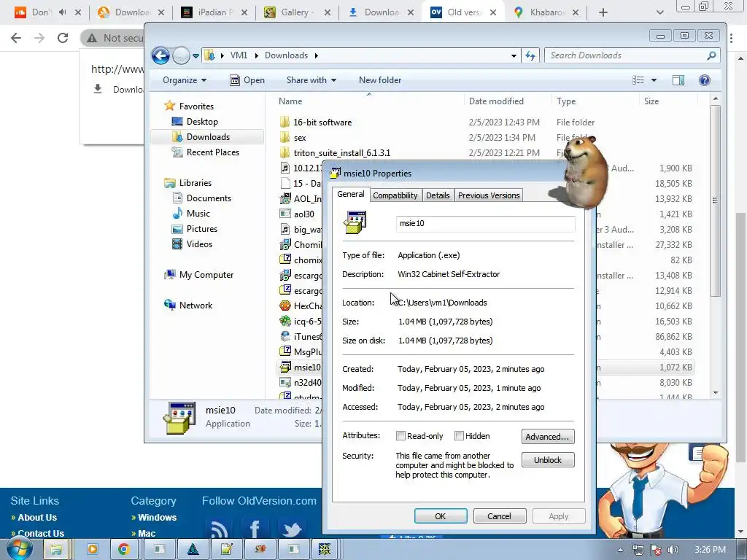747x560 pixels.
Task: Show hidden system tray icons
Action: (620, 550)
